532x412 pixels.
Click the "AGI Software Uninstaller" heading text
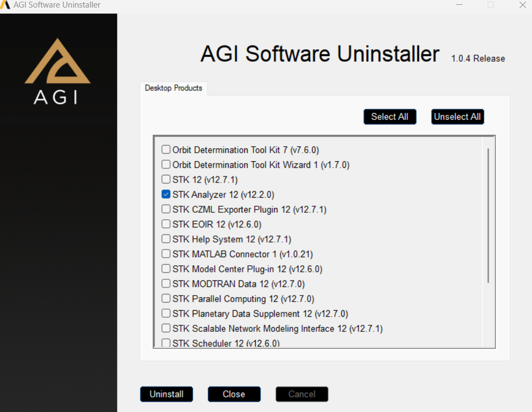coord(320,54)
